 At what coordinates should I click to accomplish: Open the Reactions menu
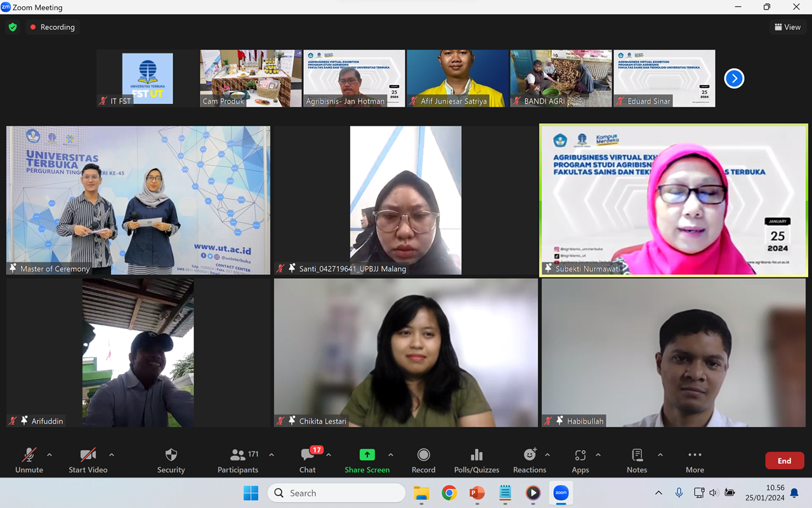[x=530, y=460]
